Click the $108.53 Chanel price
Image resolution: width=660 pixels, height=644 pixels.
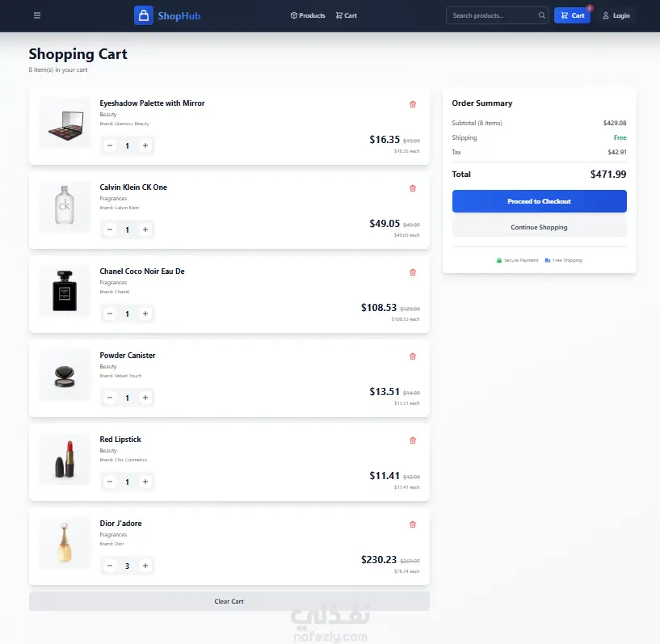click(x=379, y=308)
